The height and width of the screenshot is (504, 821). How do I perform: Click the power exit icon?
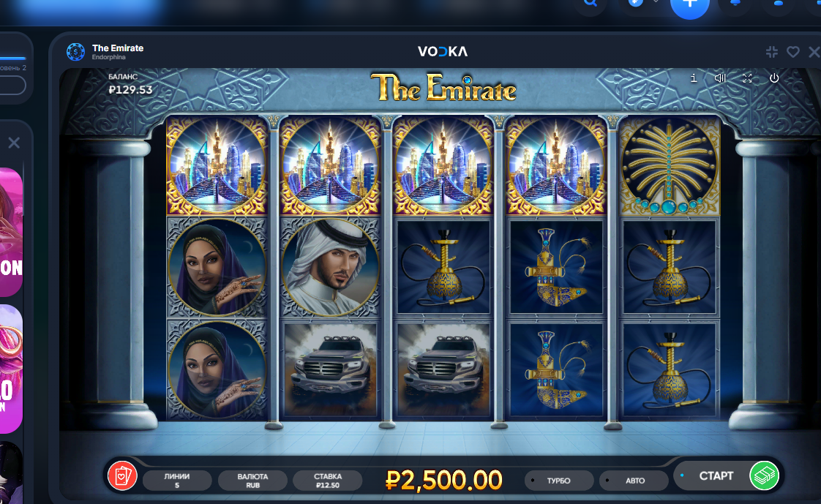pos(774,78)
